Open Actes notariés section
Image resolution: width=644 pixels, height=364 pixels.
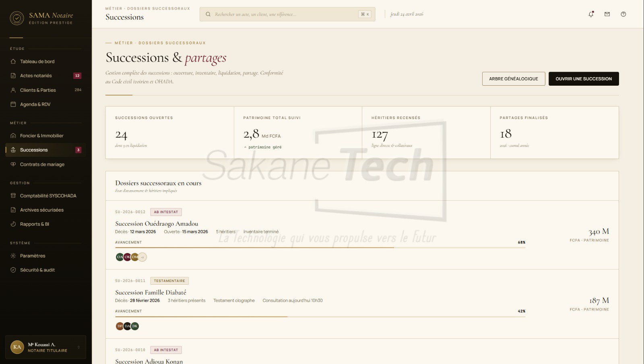click(45, 76)
